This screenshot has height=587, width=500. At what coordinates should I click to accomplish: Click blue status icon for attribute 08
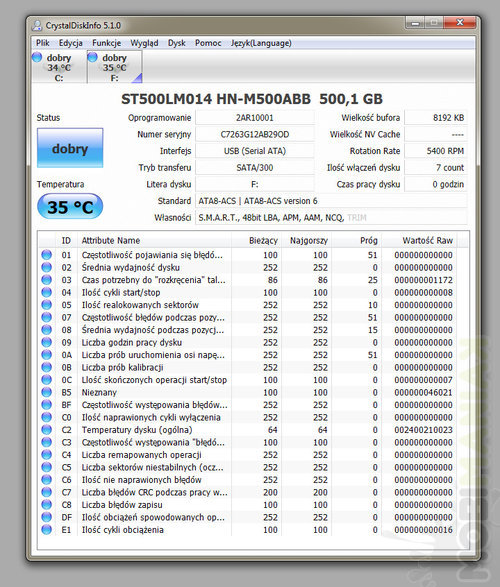pyautogui.click(x=47, y=329)
